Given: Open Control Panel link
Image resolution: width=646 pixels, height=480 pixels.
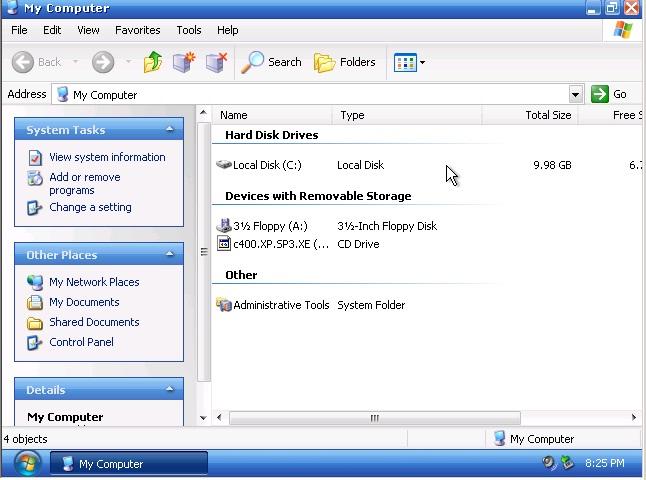Looking at the screenshot, I should pyautogui.click(x=81, y=342).
